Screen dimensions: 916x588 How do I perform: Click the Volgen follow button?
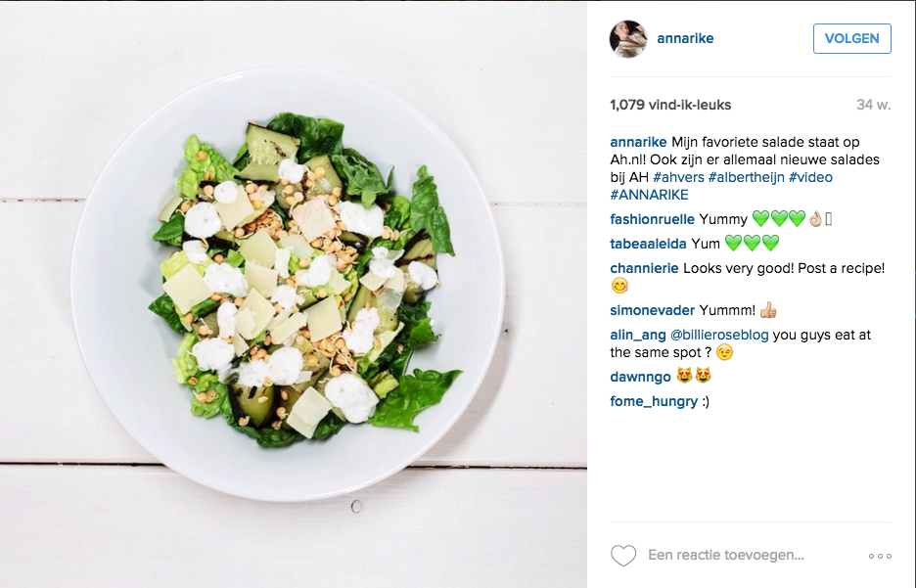click(851, 38)
